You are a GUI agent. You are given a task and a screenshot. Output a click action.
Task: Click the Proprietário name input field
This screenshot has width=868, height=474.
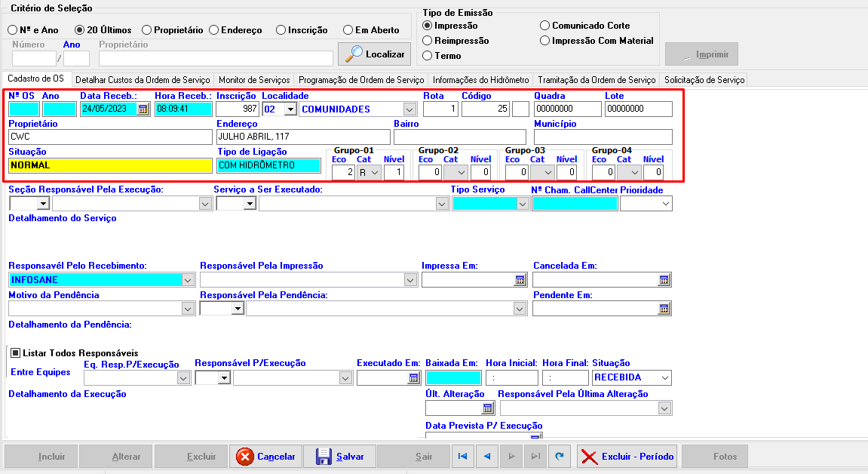tap(111, 137)
